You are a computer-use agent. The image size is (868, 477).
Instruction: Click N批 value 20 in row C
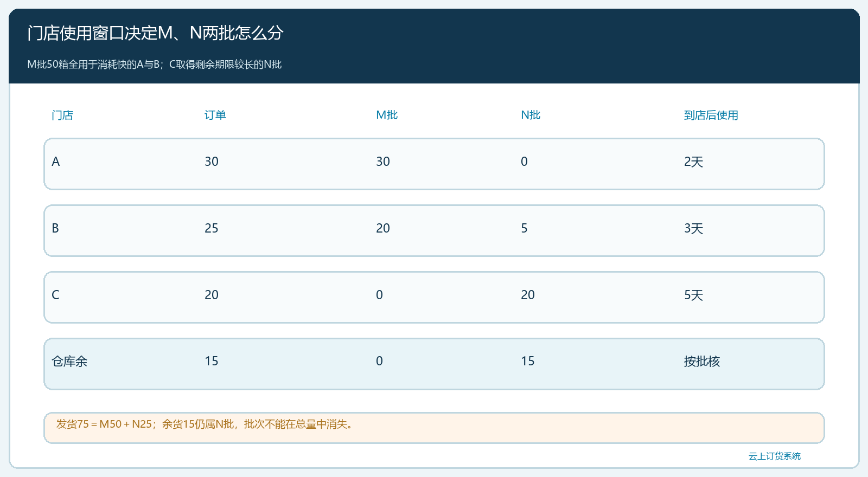[528, 295]
